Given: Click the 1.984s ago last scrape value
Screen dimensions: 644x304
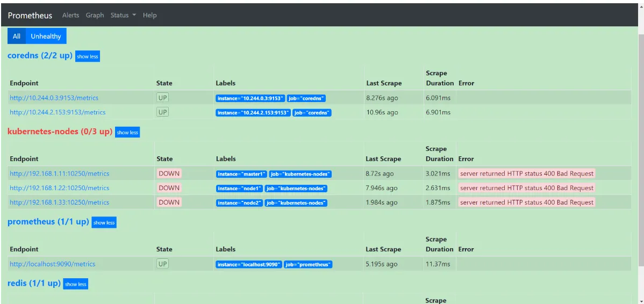Looking at the screenshot, I should (382, 202).
